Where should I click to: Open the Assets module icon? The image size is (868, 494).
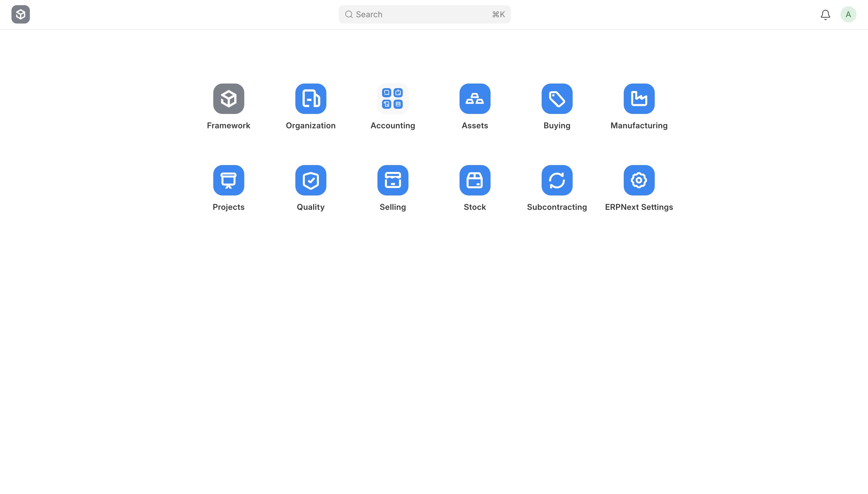[x=475, y=99]
